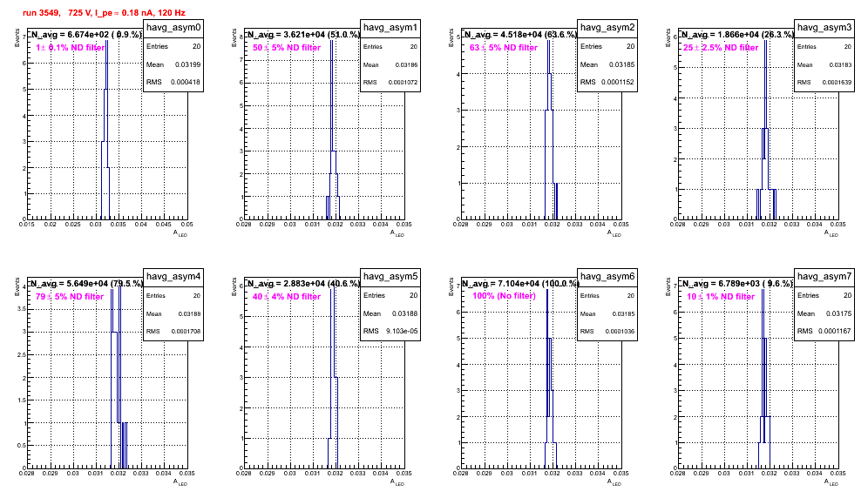Click the Mean 0.03185 in havg_asym1 box
The height and width of the screenshot is (498, 868).
tap(406, 64)
